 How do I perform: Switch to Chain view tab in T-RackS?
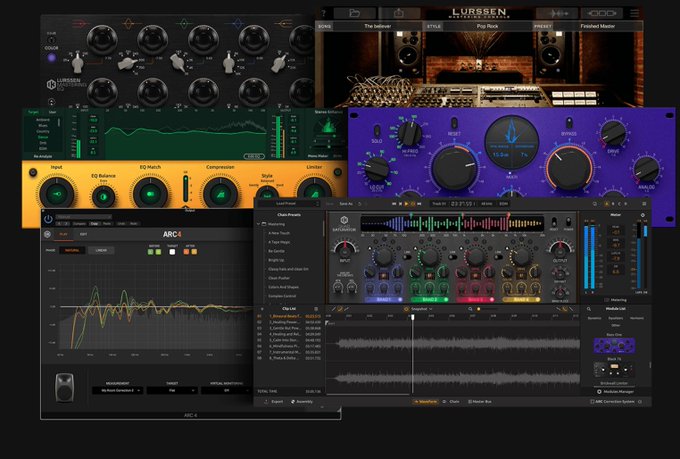click(x=451, y=402)
